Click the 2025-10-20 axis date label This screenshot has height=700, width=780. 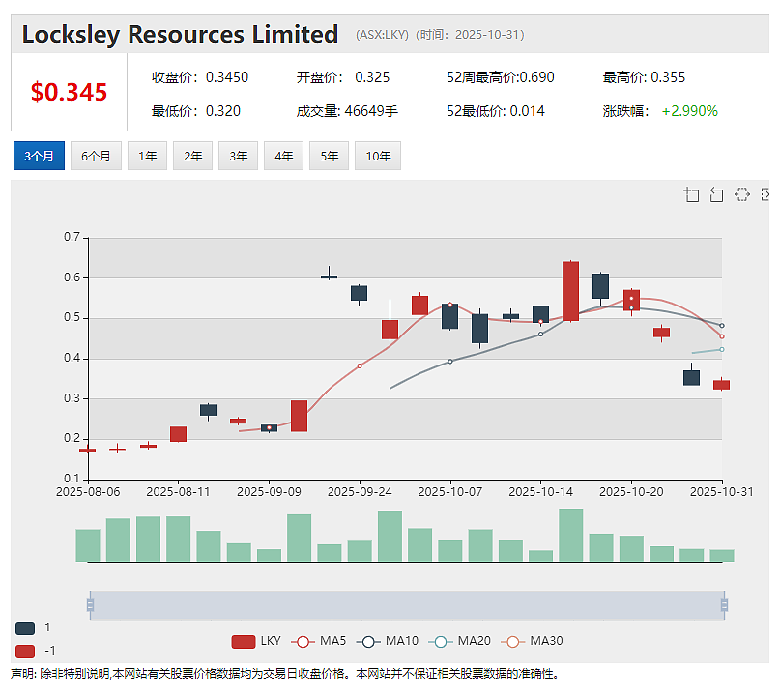pos(631,492)
